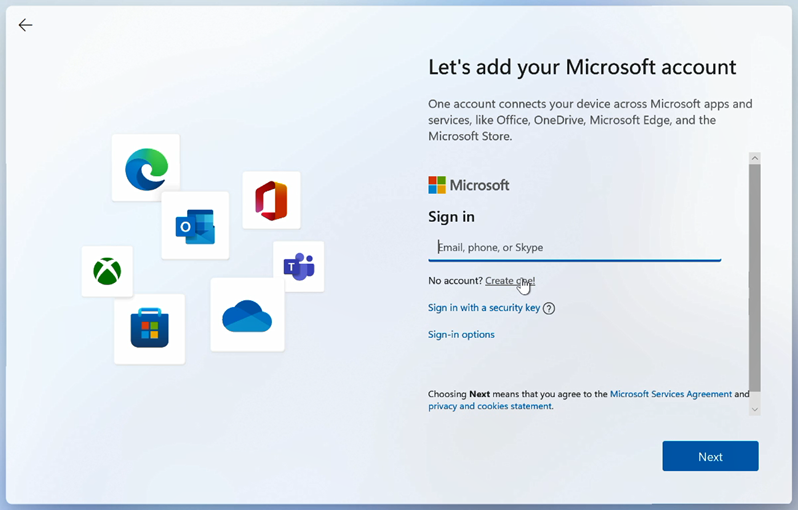
Task: Choose Sign in with a security key
Action: (484, 307)
